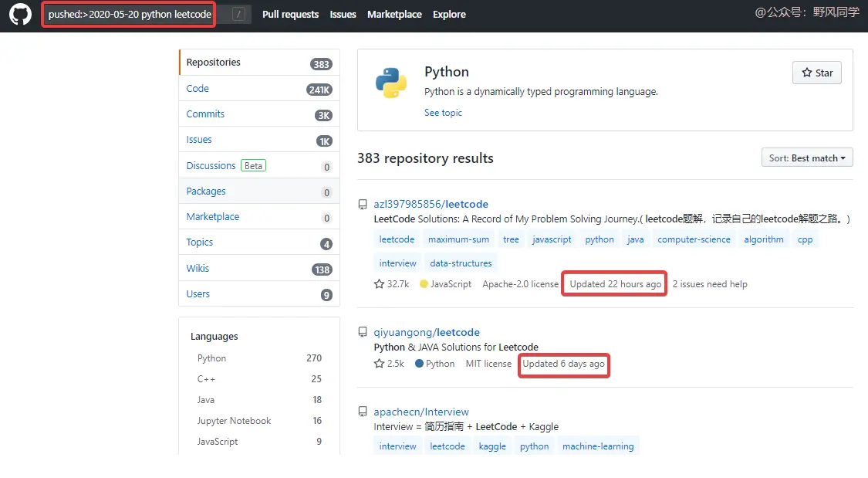Open apachecn/Interview repository
Screen dimensions: 868x478
tap(421, 412)
